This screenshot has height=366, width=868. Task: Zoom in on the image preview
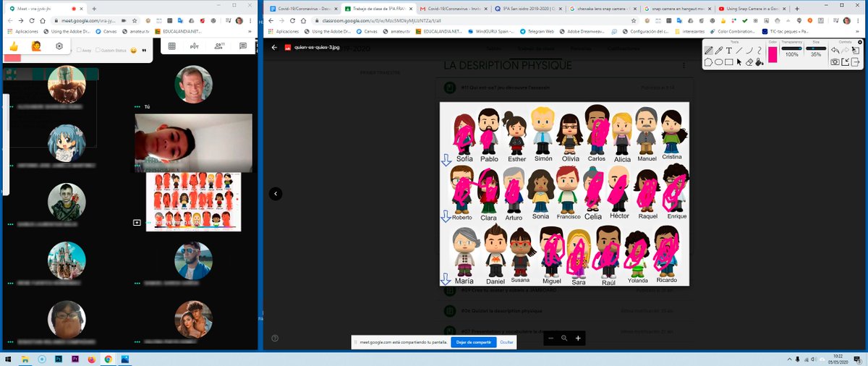click(577, 338)
